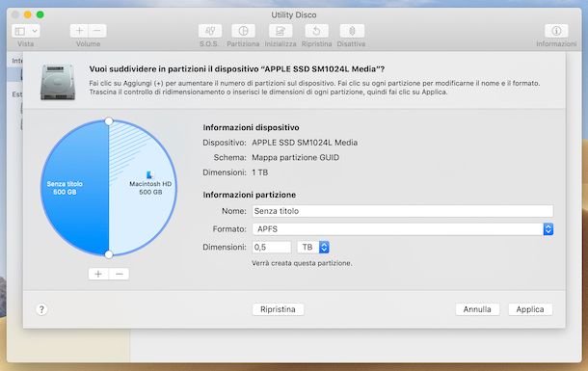Click the Vista sidebar view icon
The height and width of the screenshot is (371, 588).
click(20, 31)
